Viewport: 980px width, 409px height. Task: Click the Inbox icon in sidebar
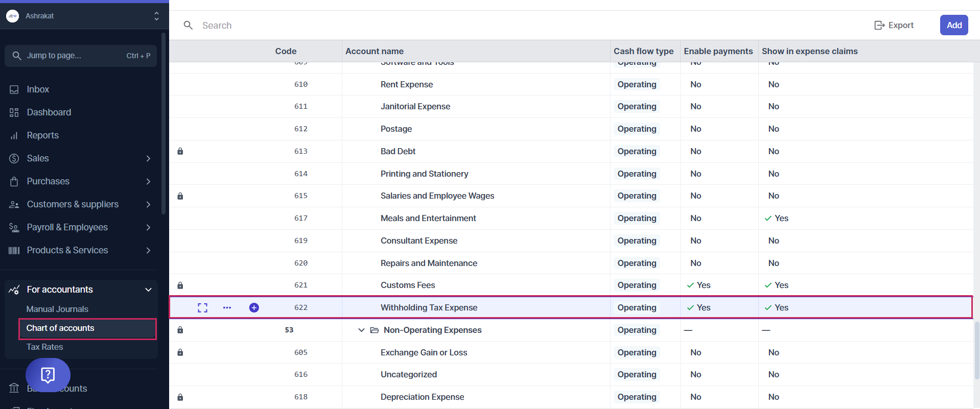(x=14, y=89)
